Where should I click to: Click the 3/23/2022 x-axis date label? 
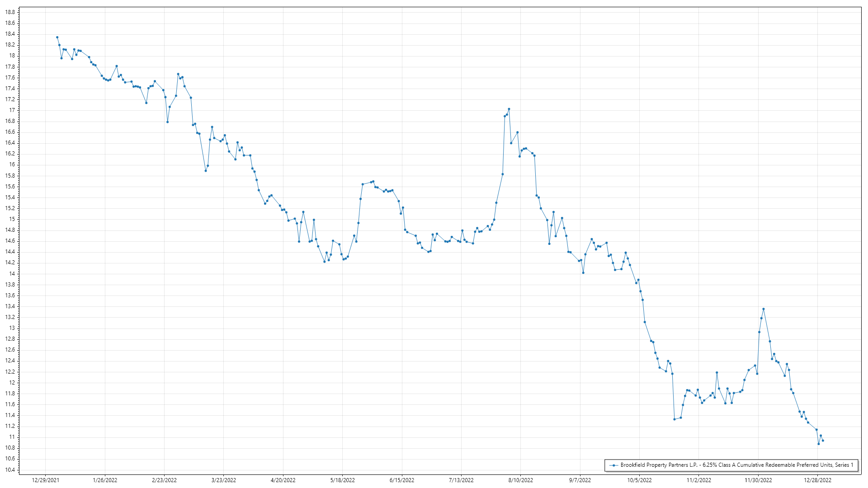[x=223, y=480]
